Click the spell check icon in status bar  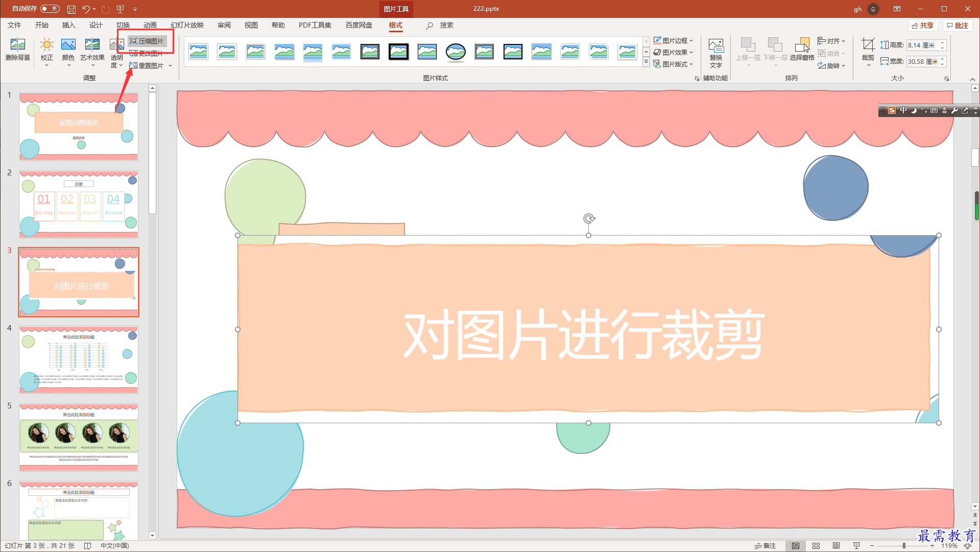pyautogui.click(x=87, y=546)
